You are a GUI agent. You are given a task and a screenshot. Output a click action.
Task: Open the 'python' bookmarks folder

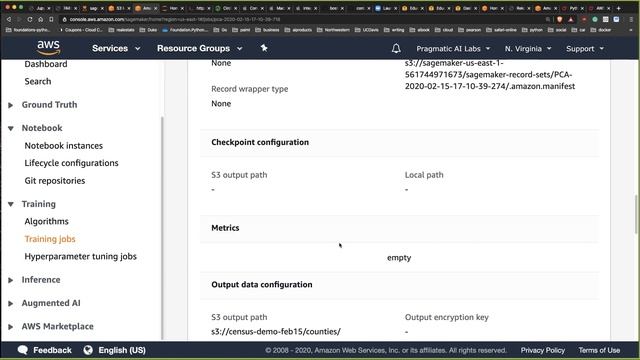532,30
